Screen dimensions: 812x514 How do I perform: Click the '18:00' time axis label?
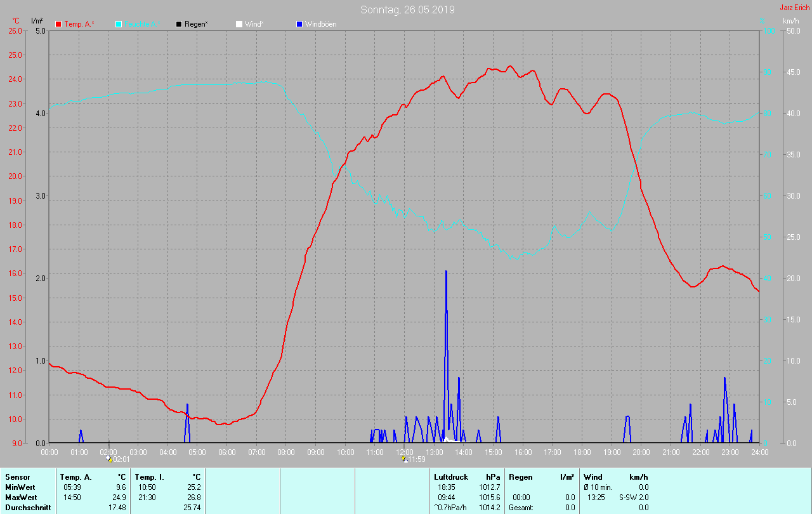pyautogui.click(x=582, y=452)
